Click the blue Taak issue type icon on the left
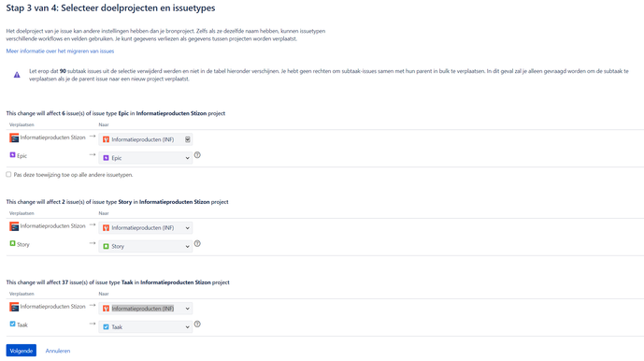This screenshot has height=361, width=644. pyautogui.click(x=13, y=324)
